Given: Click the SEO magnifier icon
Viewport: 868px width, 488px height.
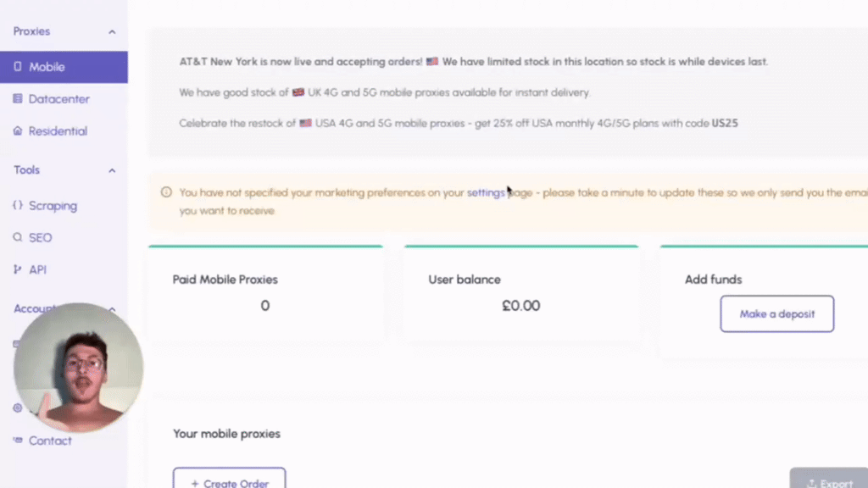Looking at the screenshot, I should 19,238.
